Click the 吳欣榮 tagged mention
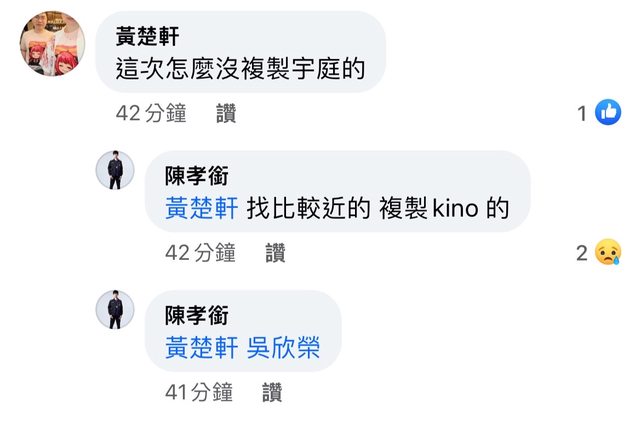This screenshot has width=641, height=428. pyautogui.click(x=283, y=348)
